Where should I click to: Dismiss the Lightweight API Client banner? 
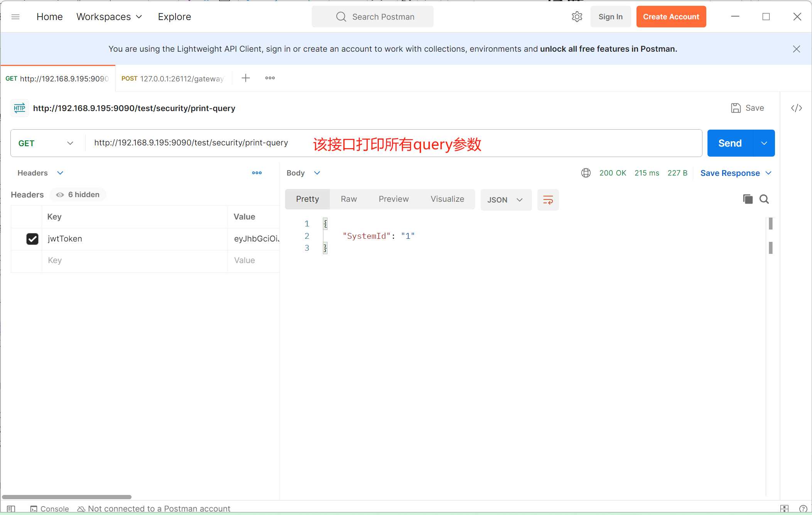(796, 49)
